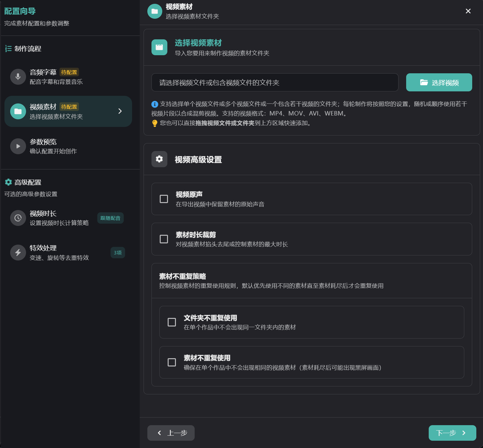Viewport: 483px width, 448px height.
Task: Click the gear icon next to 视频高级设置
Action: 159,159
